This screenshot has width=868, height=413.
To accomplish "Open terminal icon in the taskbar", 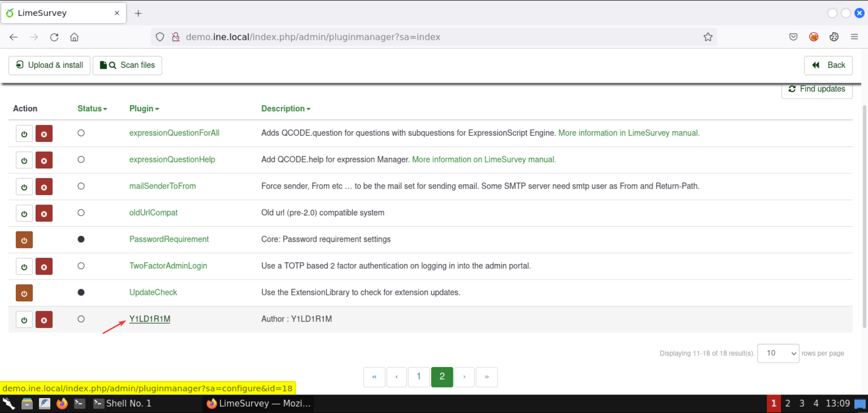I will (80, 404).
